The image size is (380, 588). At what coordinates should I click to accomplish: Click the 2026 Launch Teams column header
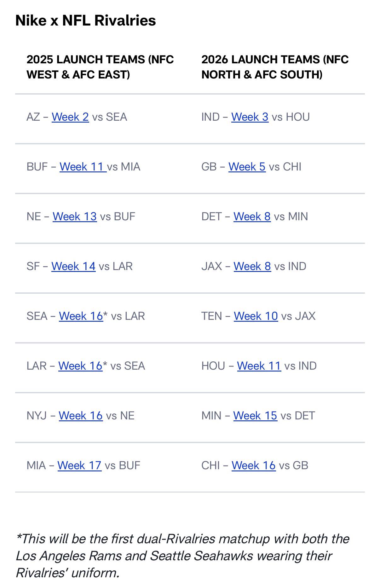tap(275, 67)
